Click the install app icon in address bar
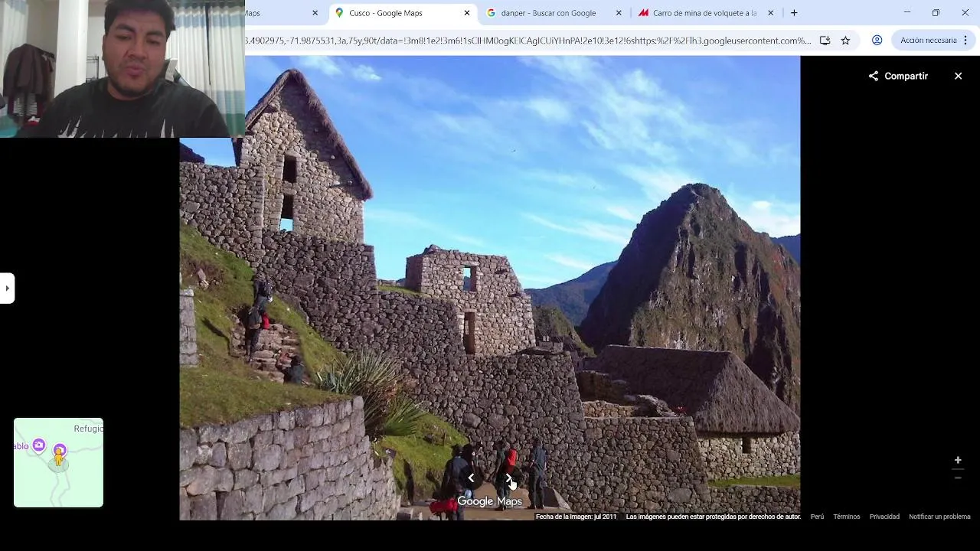The height and width of the screenshot is (551, 980). [825, 41]
